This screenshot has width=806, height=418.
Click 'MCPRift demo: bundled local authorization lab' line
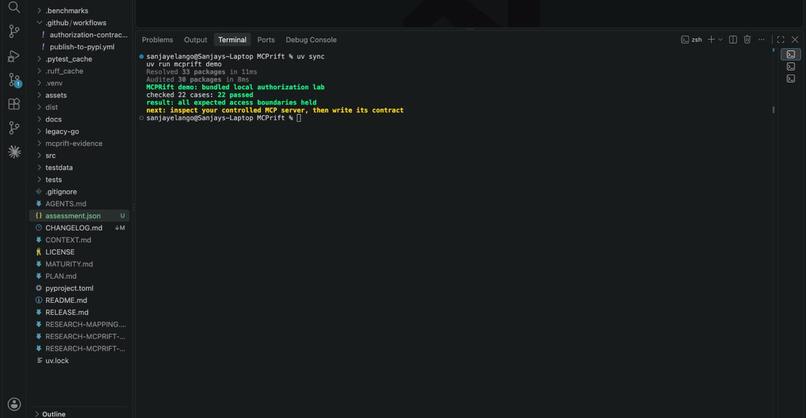coord(235,87)
